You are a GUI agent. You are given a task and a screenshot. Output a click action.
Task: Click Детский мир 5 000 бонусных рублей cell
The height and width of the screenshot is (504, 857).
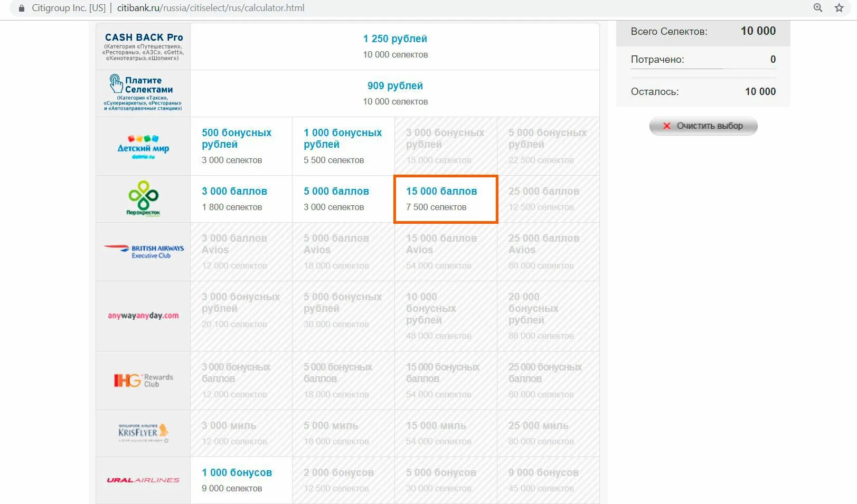pyautogui.click(x=548, y=146)
